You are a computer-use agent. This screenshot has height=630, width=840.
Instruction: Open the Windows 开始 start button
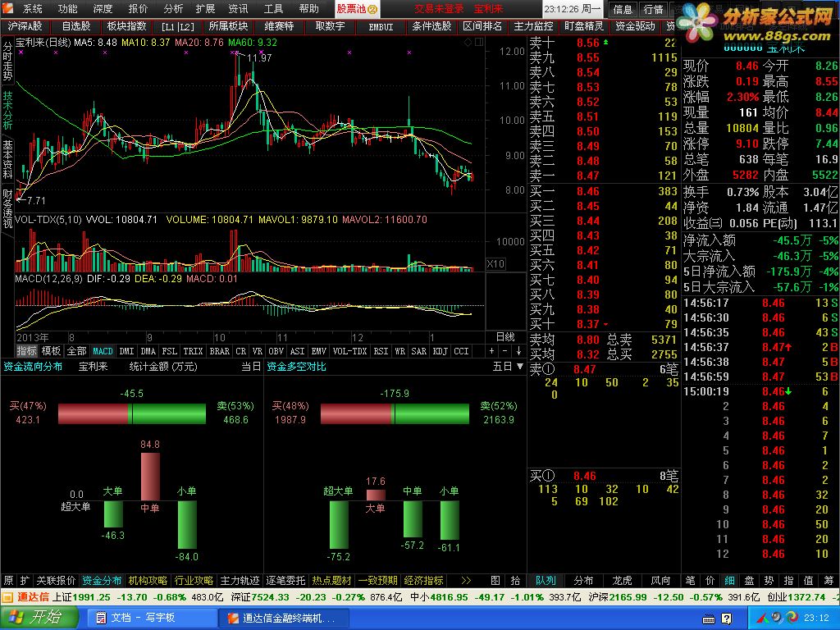pos(39,618)
